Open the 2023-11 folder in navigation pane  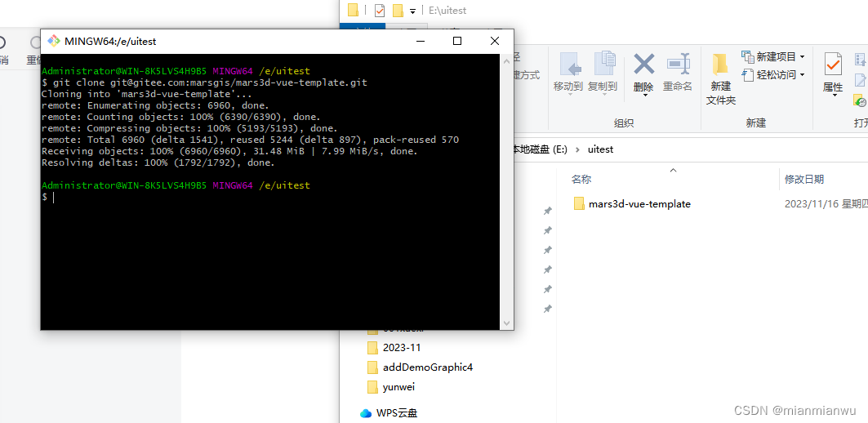point(402,348)
